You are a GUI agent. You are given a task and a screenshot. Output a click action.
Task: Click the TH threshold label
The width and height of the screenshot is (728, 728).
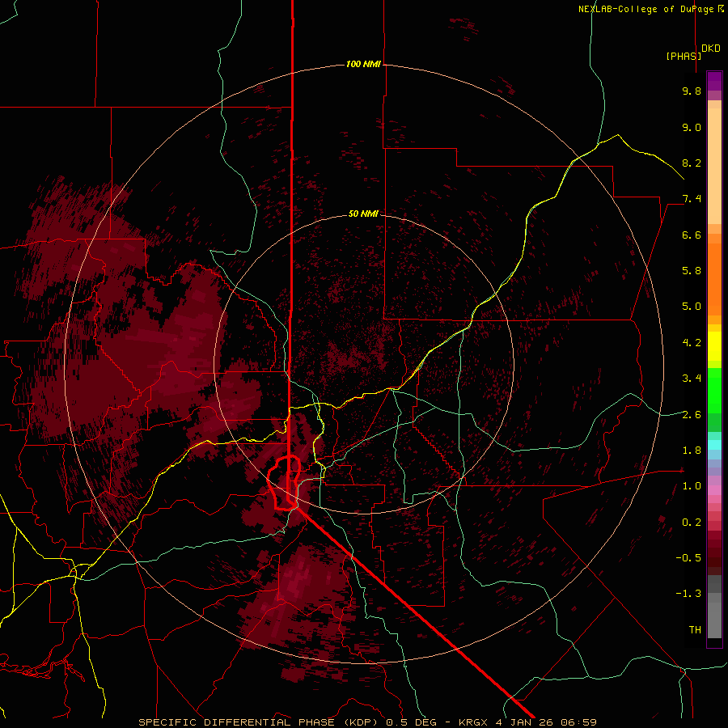click(x=695, y=630)
